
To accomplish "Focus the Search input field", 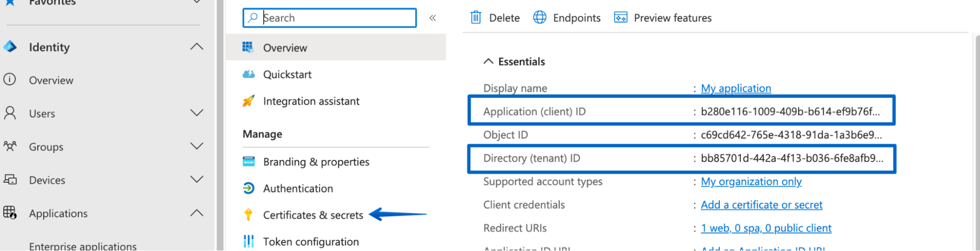I will (329, 18).
